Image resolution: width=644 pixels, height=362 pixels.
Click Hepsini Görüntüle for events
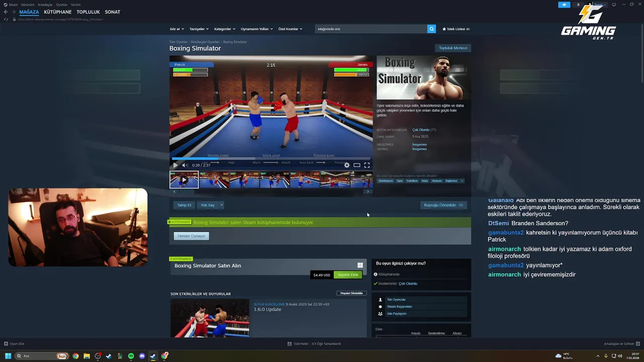[352, 293]
